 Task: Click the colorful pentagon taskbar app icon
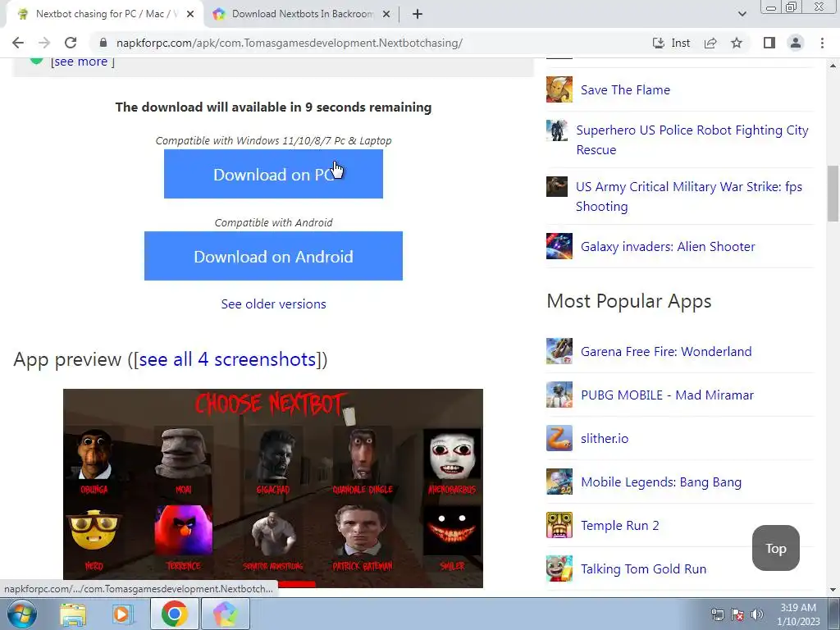pyautogui.click(x=225, y=614)
